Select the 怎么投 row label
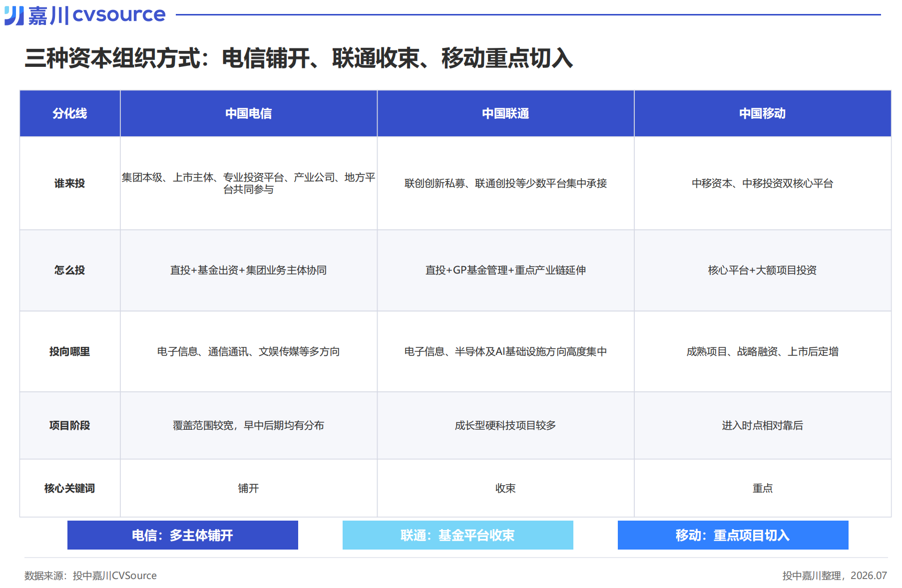This screenshot has width=902, height=588. coord(70,270)
